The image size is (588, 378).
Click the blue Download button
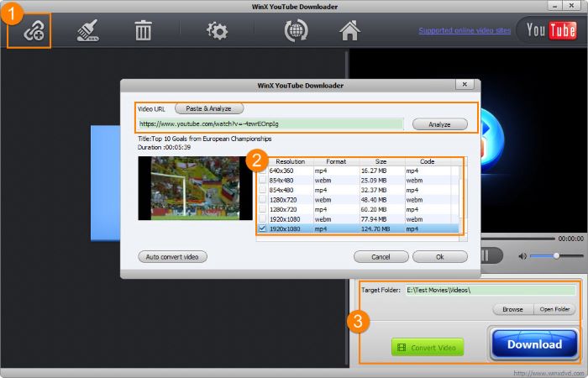(534, 344)
